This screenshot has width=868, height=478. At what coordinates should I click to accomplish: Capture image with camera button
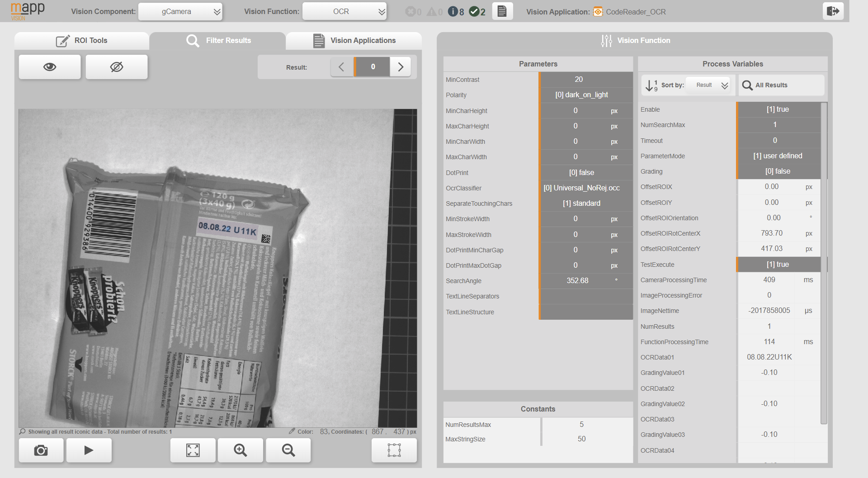pos(41,450)
